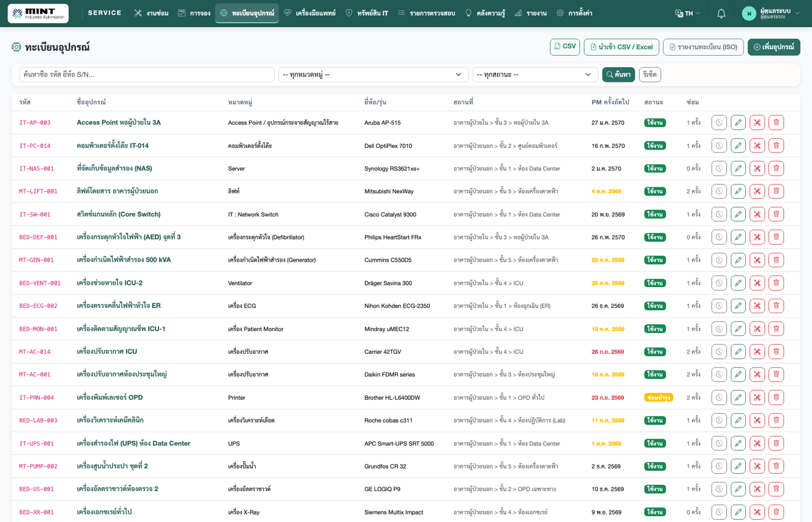Image resolution: width=812 pixels, height=522 pixels.
Task: Click the ค้นหา search button
Action: click(618, 74)
